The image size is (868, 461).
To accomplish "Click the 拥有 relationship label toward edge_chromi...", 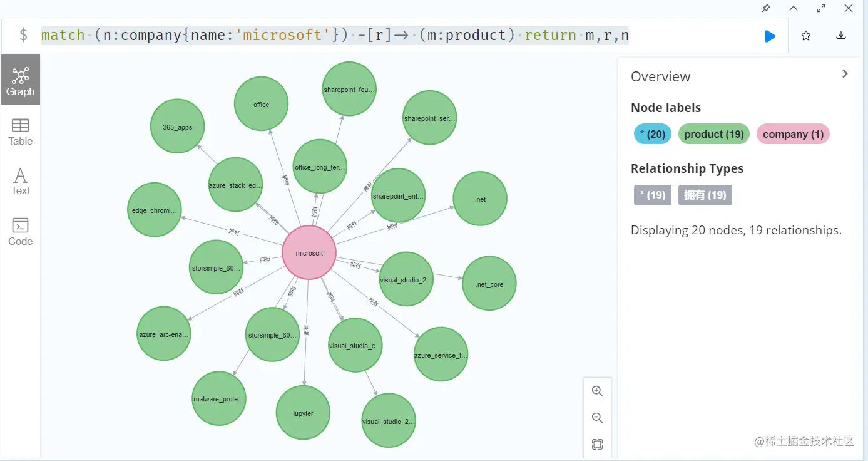I will point(233,231).
